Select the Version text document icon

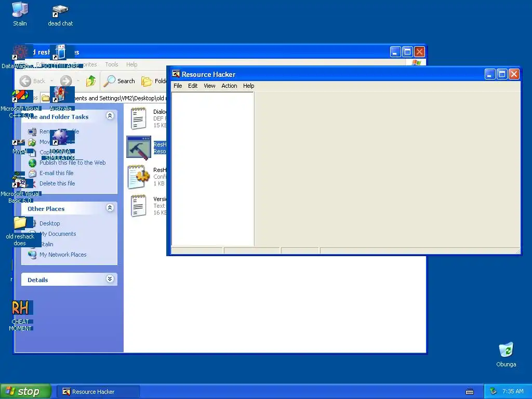[x=138, y=206]
